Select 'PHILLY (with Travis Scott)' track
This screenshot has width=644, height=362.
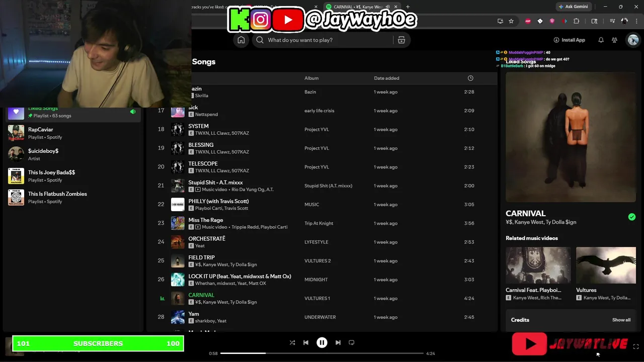(x=218, y=201)
